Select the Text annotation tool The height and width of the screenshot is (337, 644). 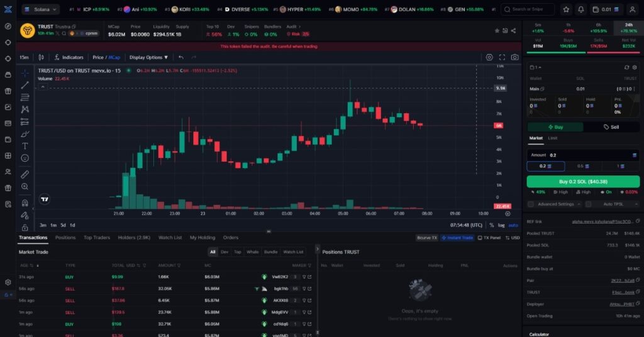[25, 146]
